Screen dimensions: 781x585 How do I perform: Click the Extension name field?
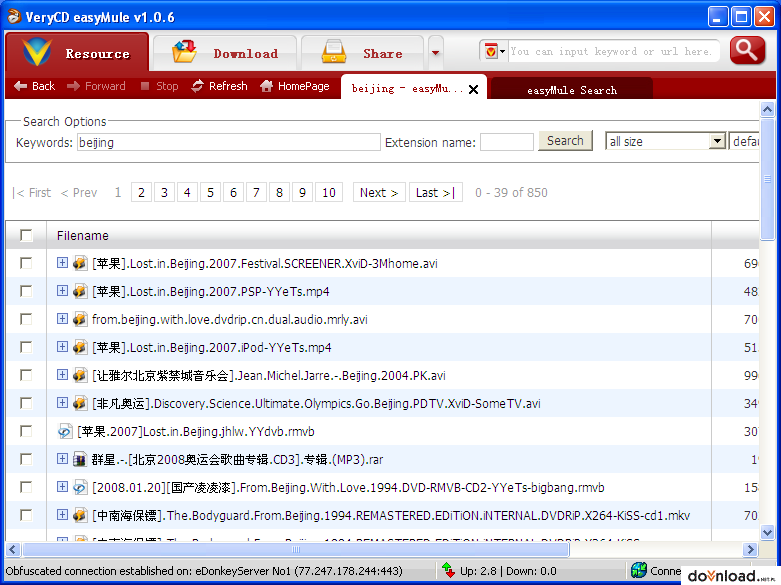pos(507,143)
